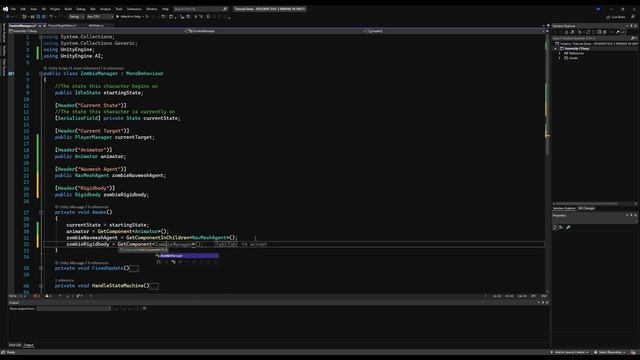Open the File menu
640x360 pixels.
[13, 9]
